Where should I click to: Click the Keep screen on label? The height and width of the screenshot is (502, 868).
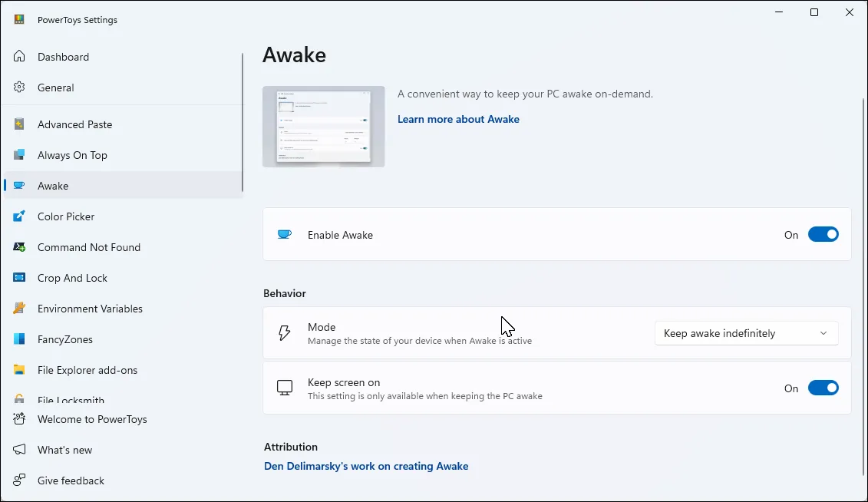coord(344,382)
